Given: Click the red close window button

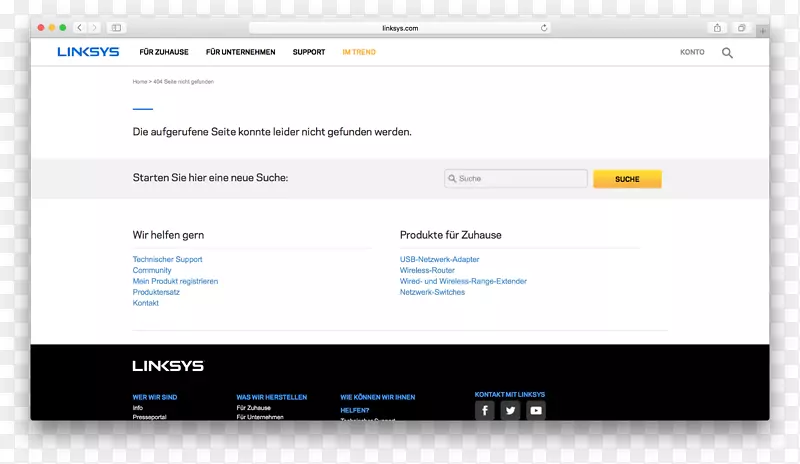Looking at the screenshot, I should coord(41,28).
